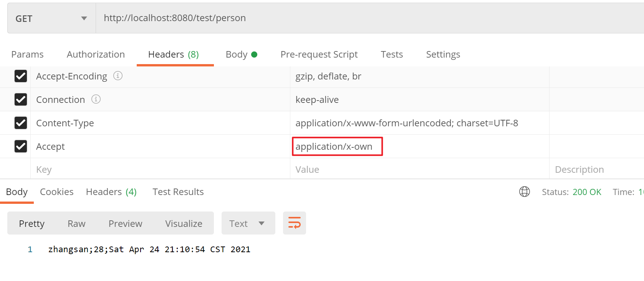Screen dimensions: 644x281
Task: Switch to response Cookies tab
Action: [56, 192]
